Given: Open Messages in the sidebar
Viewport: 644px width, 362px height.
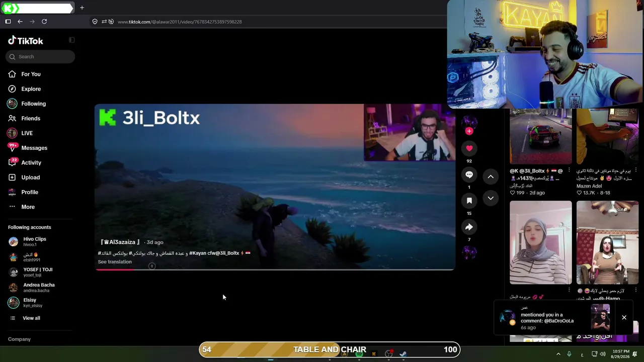Looking at the screenshot, I should coord(34,148).
